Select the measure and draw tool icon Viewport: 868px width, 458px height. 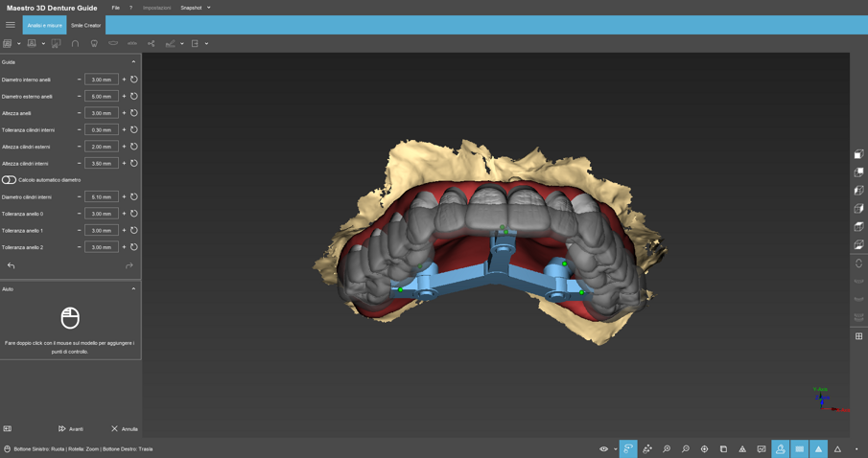[x=170, y=43]
